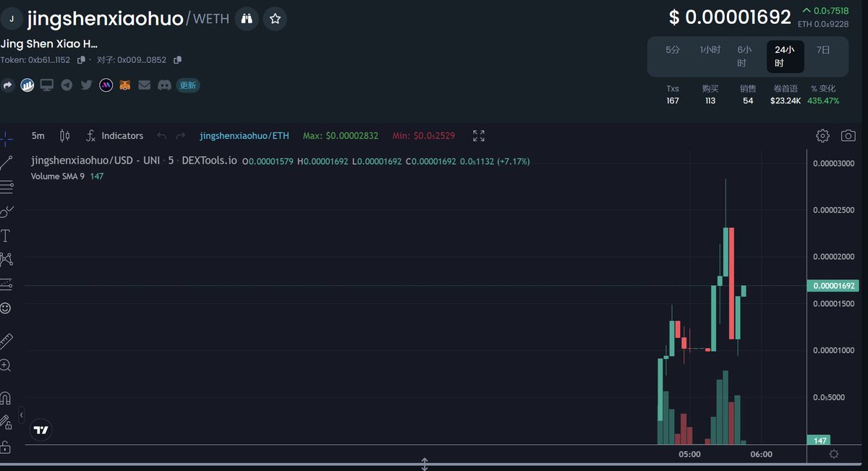Click the 0.00001692 current price label
Screen dimensions: 868x471
pyautogui.click(x=834, y=286)
